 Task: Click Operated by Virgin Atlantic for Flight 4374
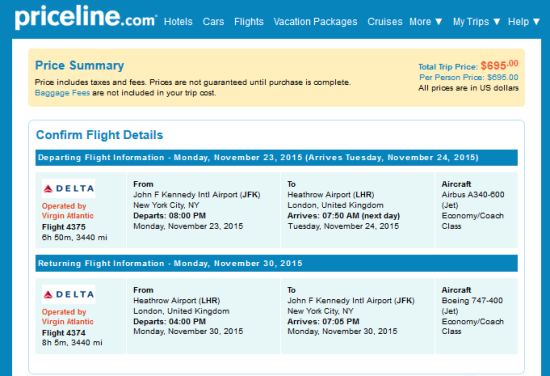68,317
